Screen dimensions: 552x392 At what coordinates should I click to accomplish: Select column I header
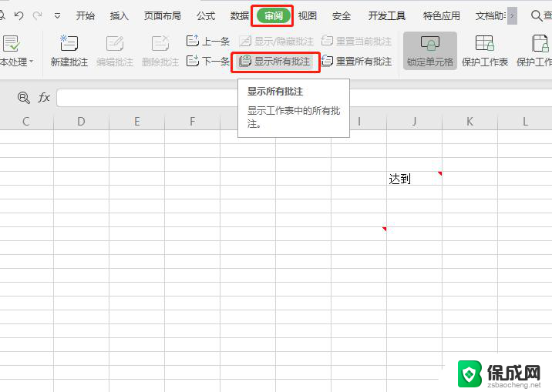[x=368, y=121]
